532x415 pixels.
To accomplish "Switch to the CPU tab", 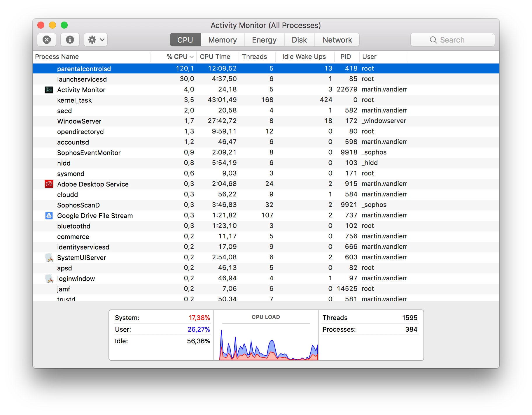I will (x=185, y=40).
